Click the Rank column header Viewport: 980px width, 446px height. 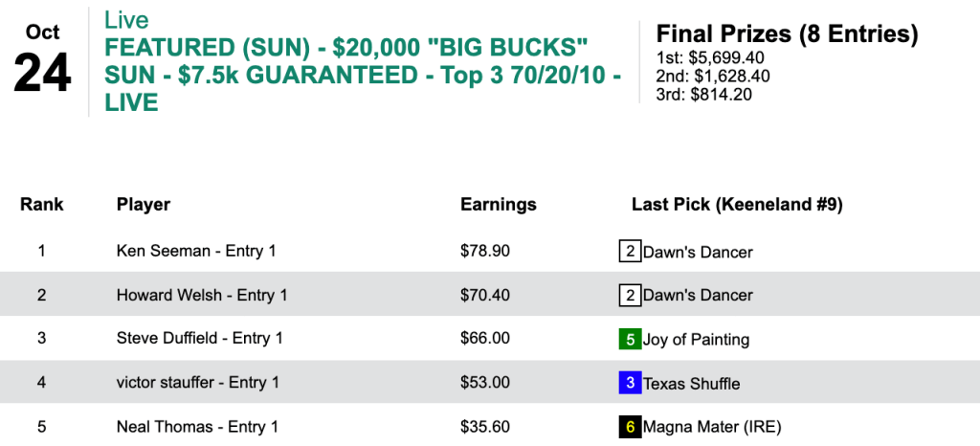42,204
